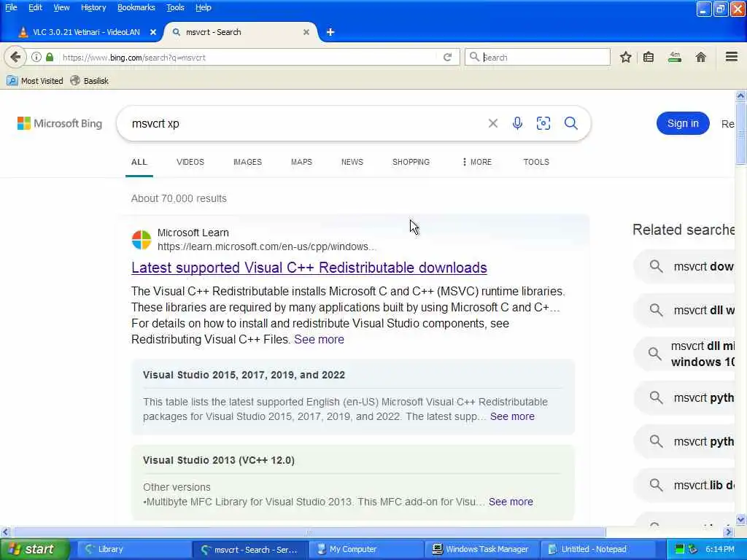
Task: Click the address bar URL field
Action: tap(248, 57)
